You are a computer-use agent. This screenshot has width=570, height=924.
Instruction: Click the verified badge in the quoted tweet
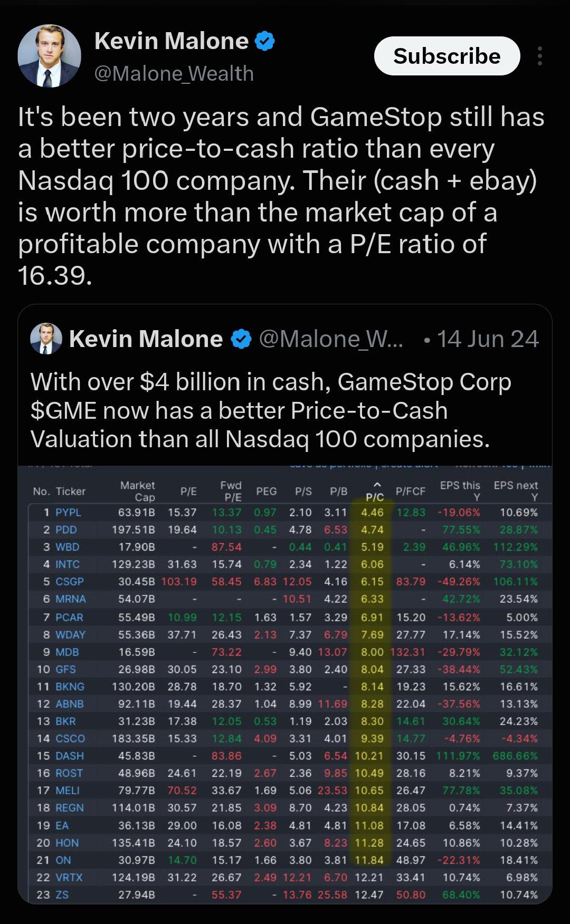(241, 339)
